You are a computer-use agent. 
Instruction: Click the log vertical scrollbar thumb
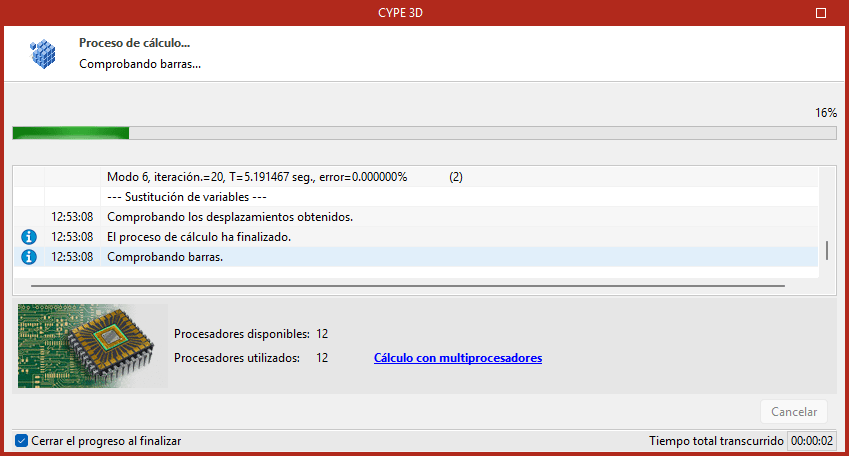[827, 250]
